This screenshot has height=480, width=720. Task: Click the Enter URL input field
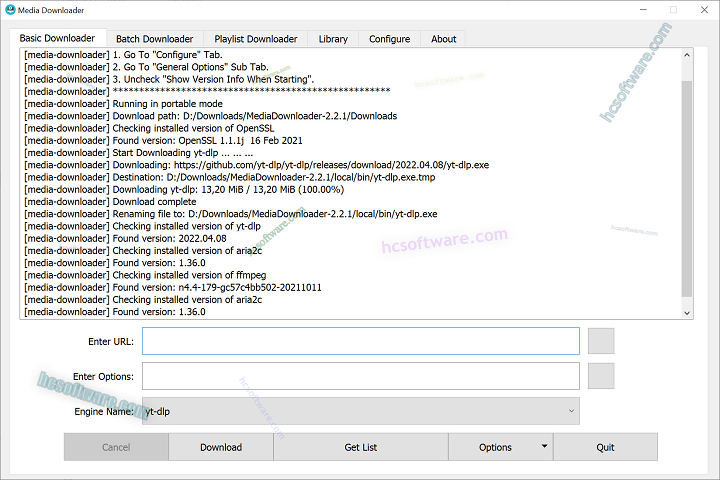(x=361, y=341)
